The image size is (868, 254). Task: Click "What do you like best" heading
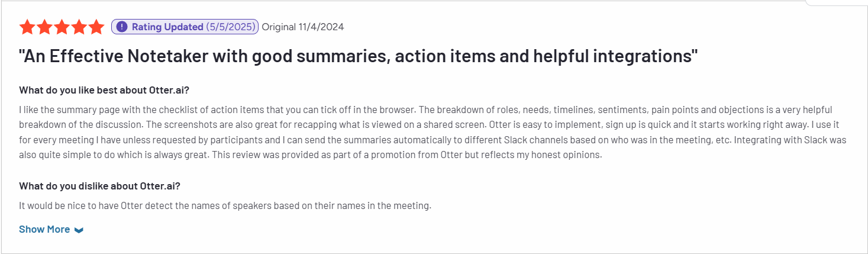[x=104, y=90]
